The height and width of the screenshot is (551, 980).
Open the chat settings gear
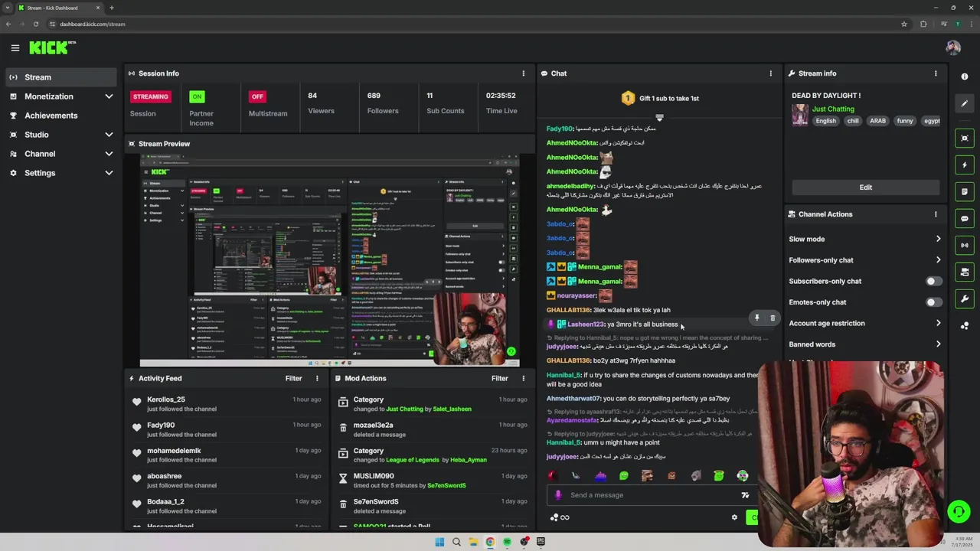pyautogui.click(x=734, y=517)
